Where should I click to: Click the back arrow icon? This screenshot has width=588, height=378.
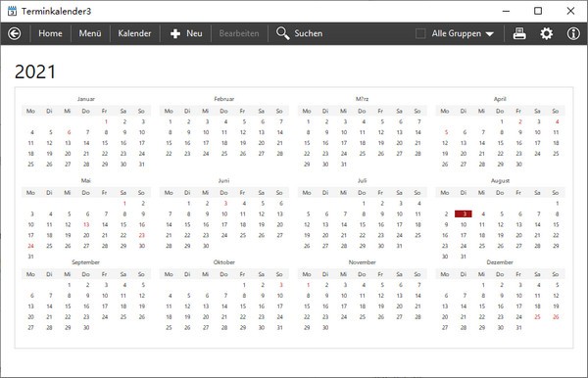[x=15, y=33]
